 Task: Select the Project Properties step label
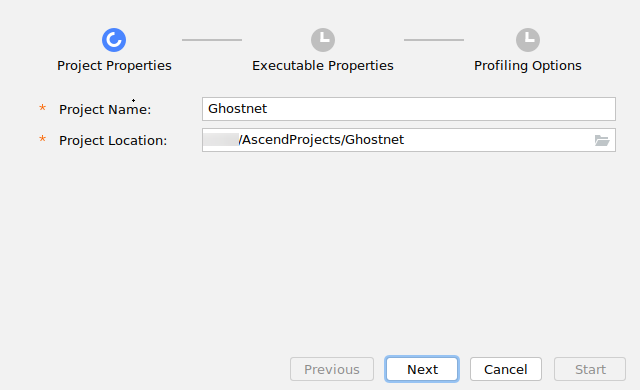click(114, 66)
